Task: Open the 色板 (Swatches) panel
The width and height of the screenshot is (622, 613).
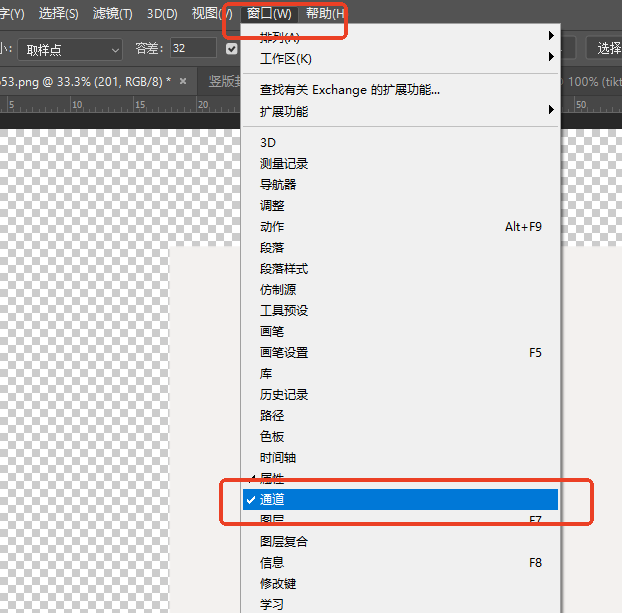Action: pyautogui.click(x=272, y=436)
